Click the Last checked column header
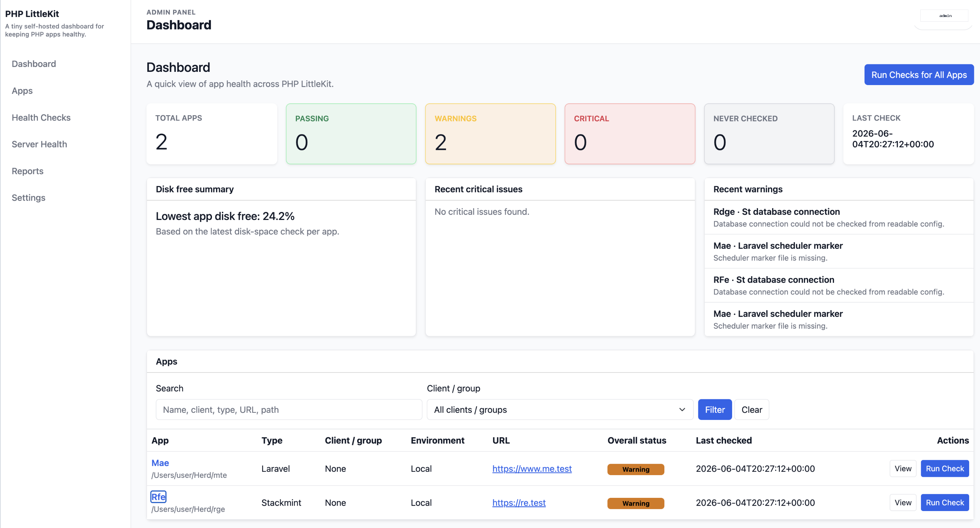980x528 pixels. pos(724,441)
